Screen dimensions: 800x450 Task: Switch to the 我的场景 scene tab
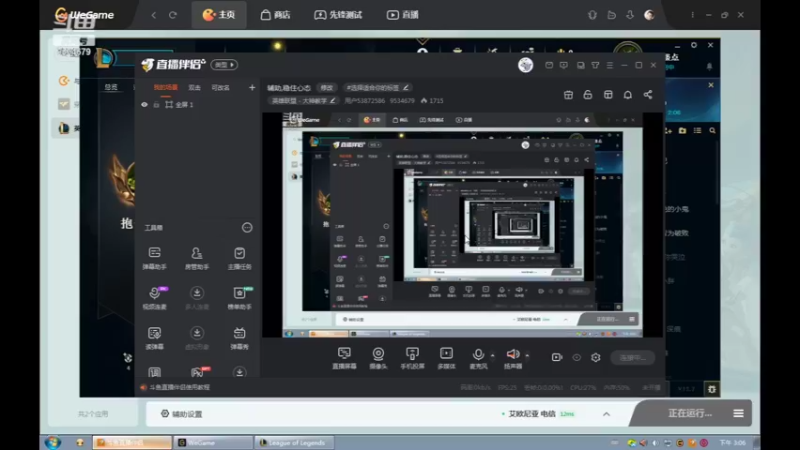166,88
